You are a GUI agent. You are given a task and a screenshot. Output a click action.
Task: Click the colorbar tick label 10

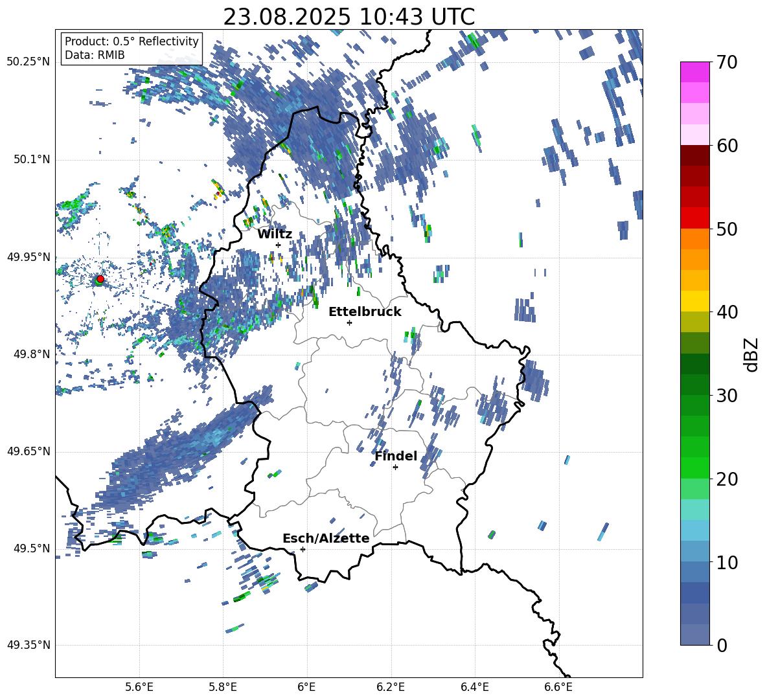coord(727,562)
